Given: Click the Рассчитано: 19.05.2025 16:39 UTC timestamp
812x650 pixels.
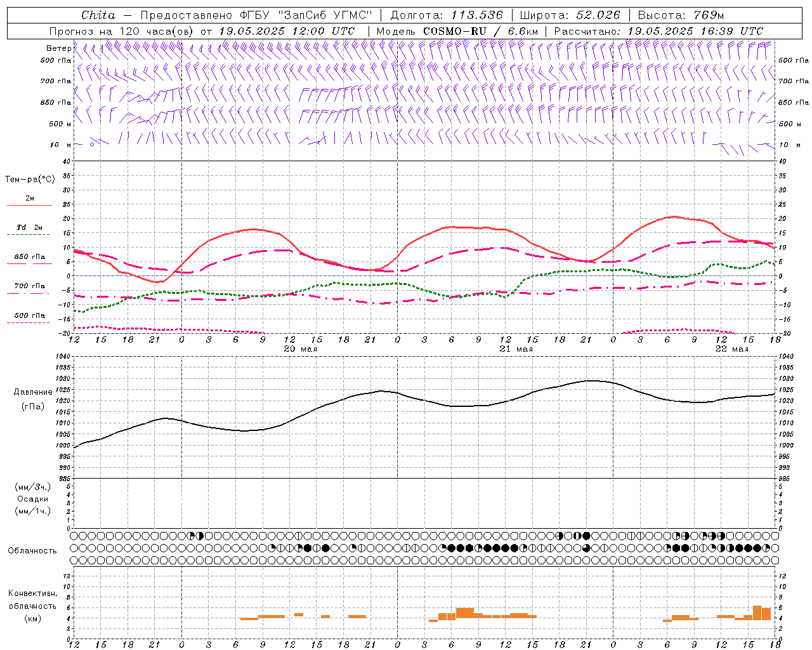Looking at the screenshot, I should (x=658, y=31).
